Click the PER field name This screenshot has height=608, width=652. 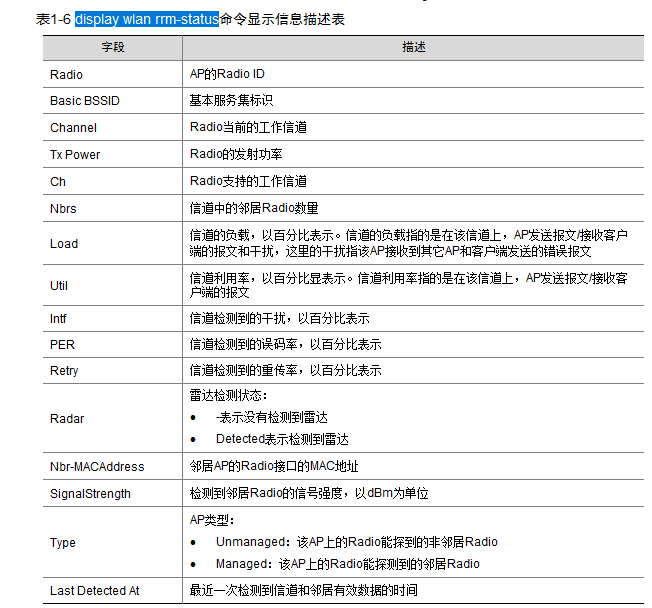coord(62,345)
